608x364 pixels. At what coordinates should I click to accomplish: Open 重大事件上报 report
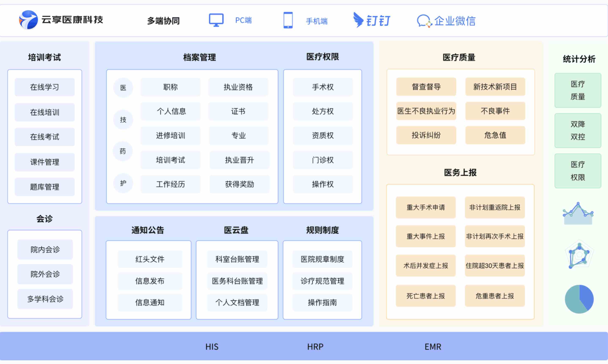tap(426, 236)
